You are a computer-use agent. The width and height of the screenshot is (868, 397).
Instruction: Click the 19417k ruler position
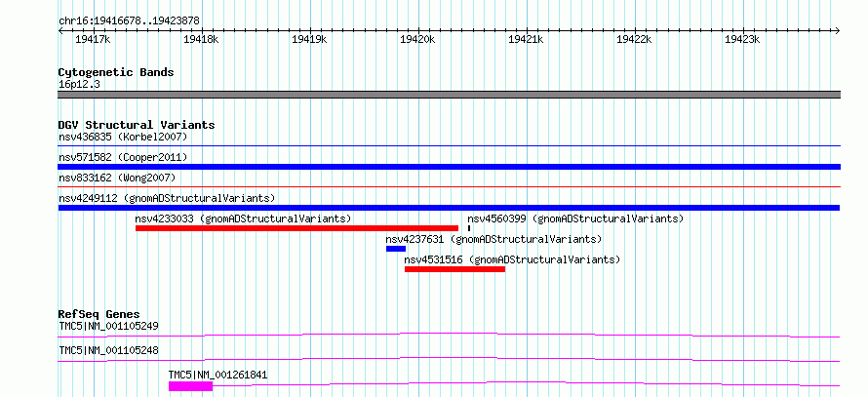(93, 39)
